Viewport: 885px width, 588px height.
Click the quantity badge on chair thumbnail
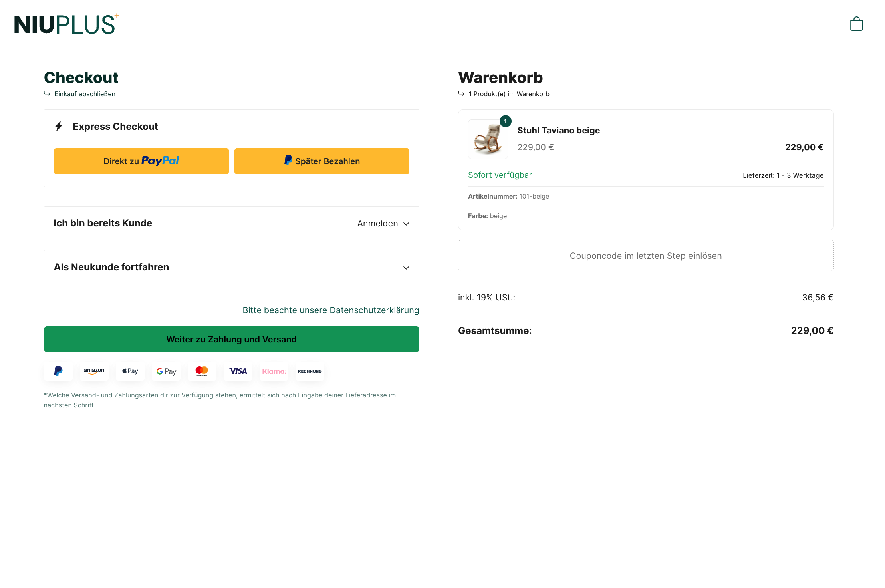(x=506, y=121)
